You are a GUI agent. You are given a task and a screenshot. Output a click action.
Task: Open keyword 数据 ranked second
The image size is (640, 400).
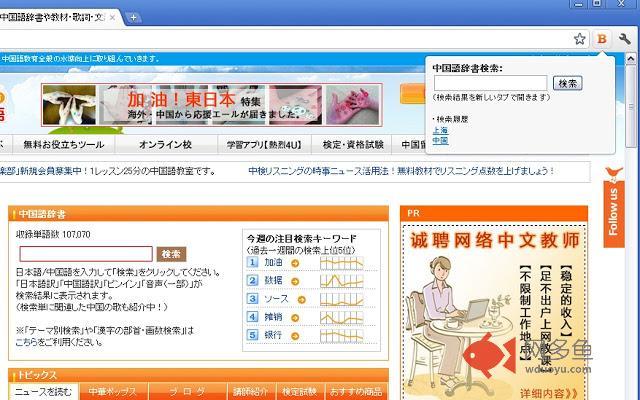coord(273,280)
